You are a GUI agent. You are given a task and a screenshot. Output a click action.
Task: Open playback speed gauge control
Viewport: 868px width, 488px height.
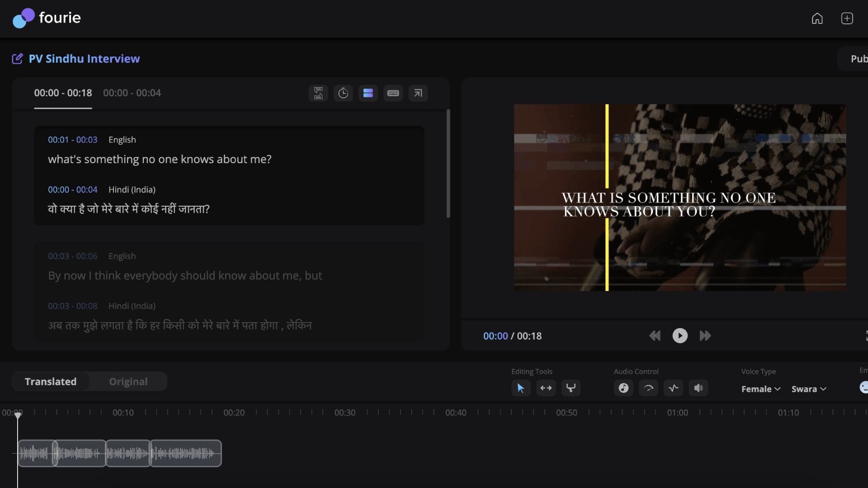[x=648, y=388]
